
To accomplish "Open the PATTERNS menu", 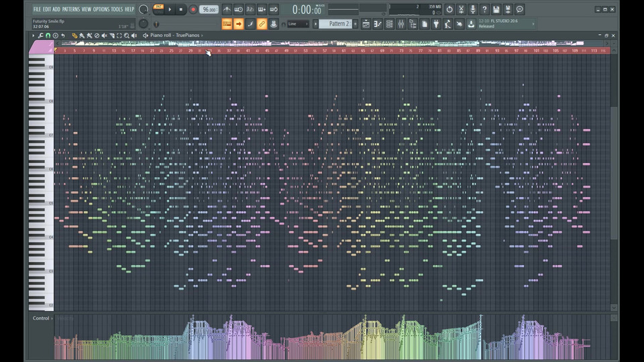I will [71, 9].
